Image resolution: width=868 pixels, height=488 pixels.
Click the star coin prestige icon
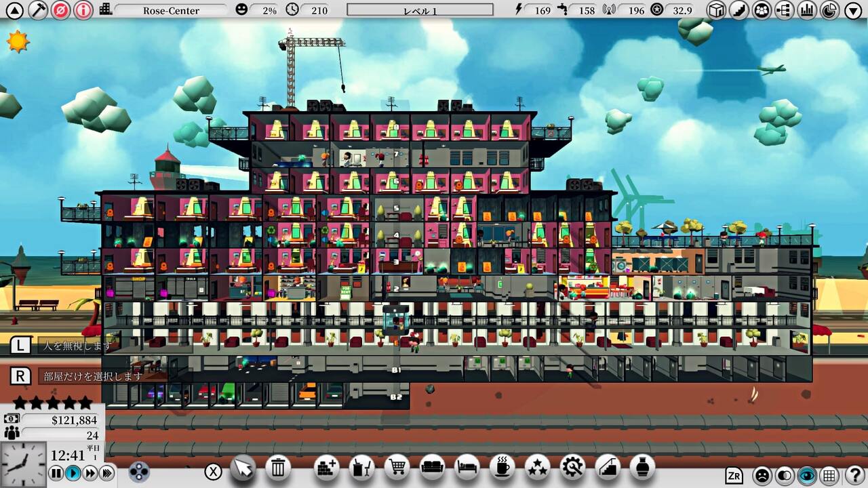656,9
